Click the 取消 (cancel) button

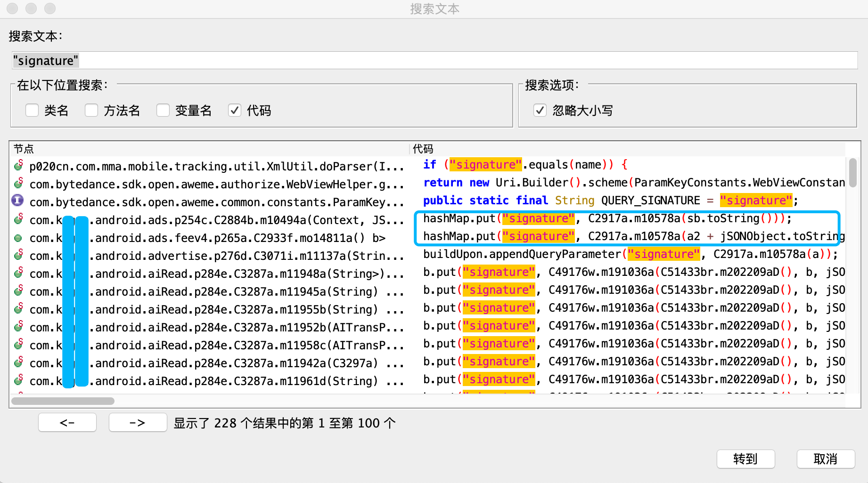(x=826, y=459)
